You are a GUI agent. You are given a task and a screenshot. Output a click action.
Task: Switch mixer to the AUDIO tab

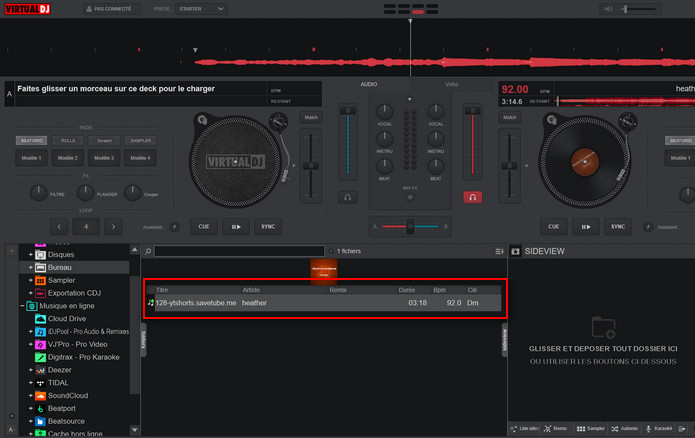coord(369,84)
